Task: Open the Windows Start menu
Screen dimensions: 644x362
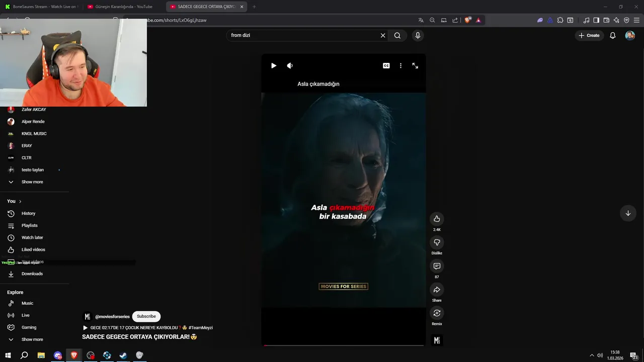Action: 8,355
